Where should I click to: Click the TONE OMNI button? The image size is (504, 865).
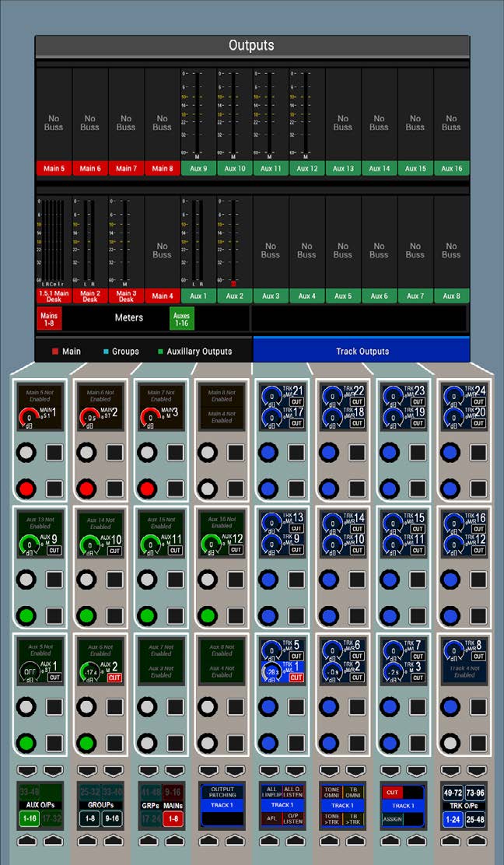(x=332, y=793)
